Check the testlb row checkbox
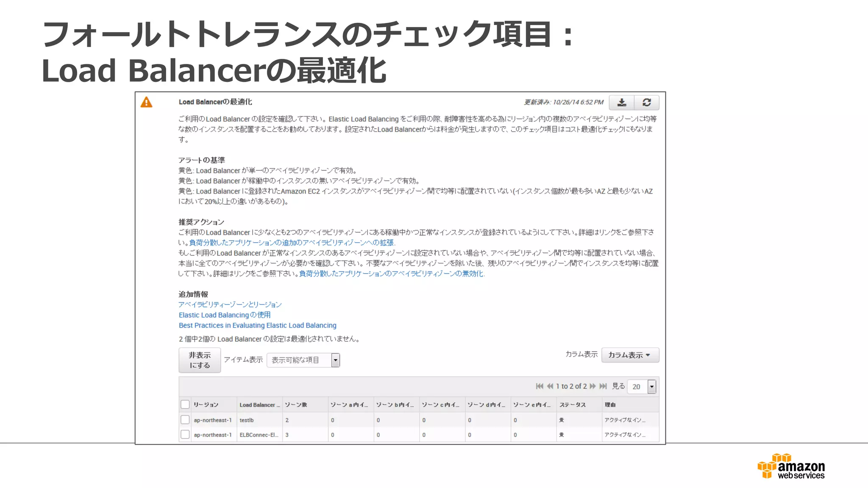The image size is (868, 488). (x=185, y=420)
